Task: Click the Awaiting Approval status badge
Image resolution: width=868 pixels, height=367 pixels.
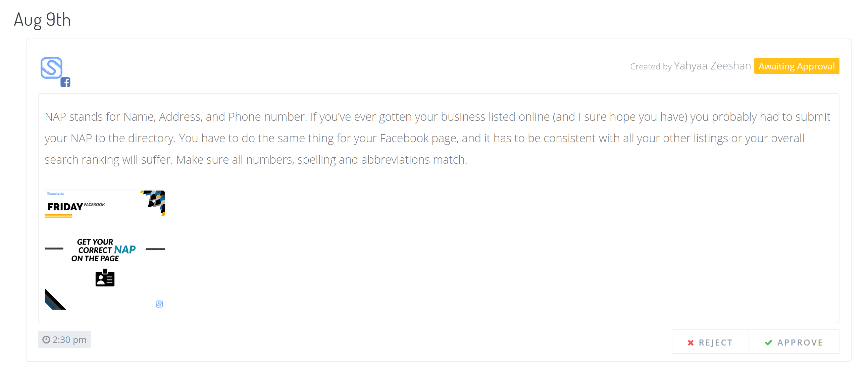Action: (x=797, y=66)
